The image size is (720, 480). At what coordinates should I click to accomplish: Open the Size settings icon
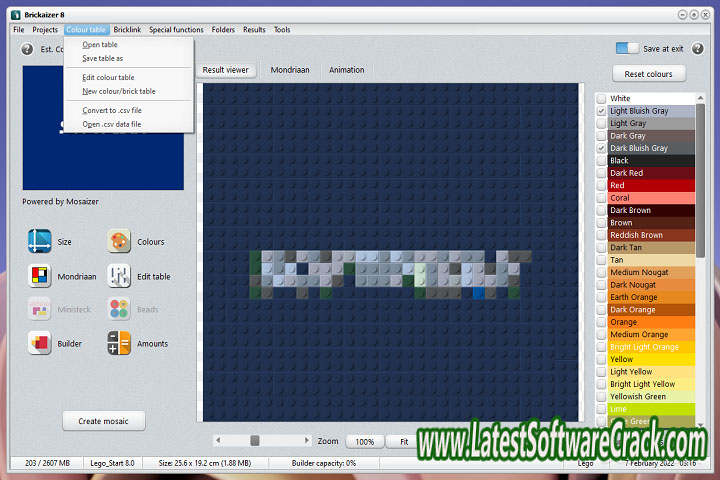pos(39,241)
